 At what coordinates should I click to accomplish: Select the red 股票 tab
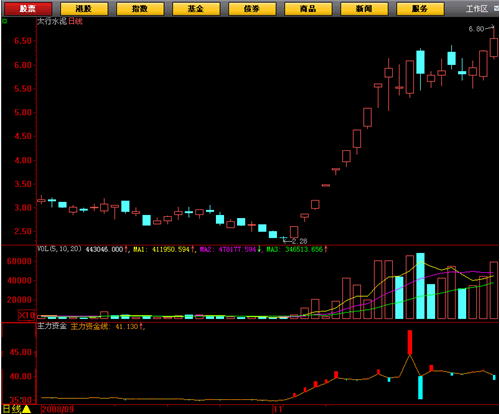(x=27, y=9)
